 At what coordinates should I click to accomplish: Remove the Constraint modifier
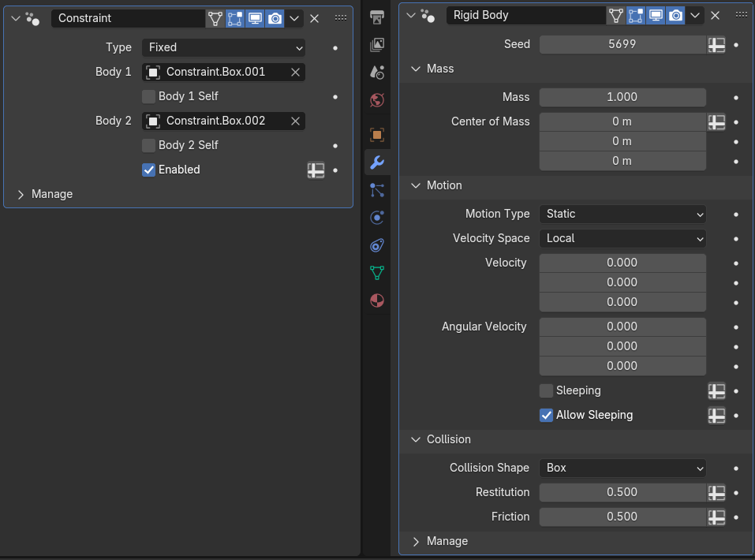(x=315, y=19)
